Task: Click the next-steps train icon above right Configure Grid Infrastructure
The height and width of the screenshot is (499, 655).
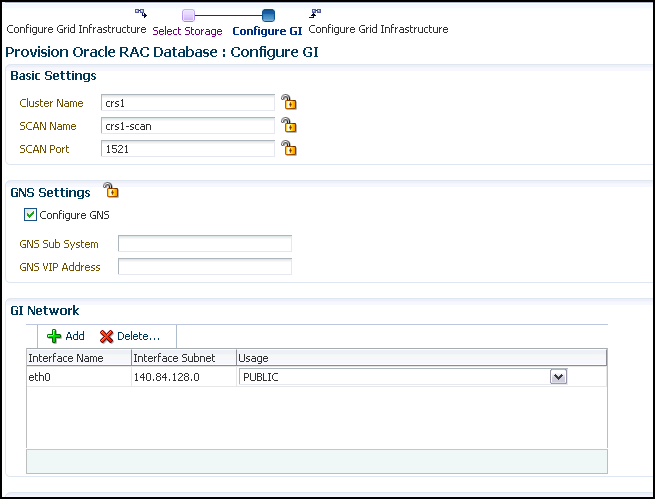Action: [x=315, y=13]
